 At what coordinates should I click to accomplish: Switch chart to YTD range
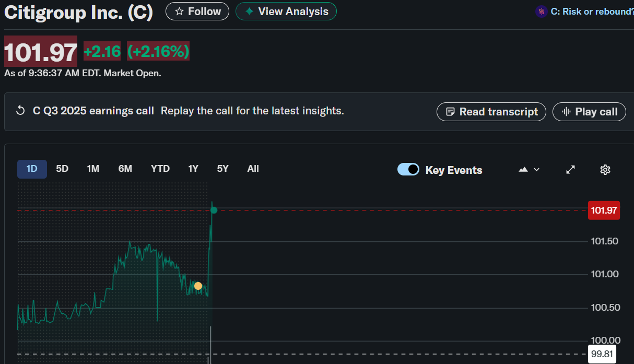[160, 169]
